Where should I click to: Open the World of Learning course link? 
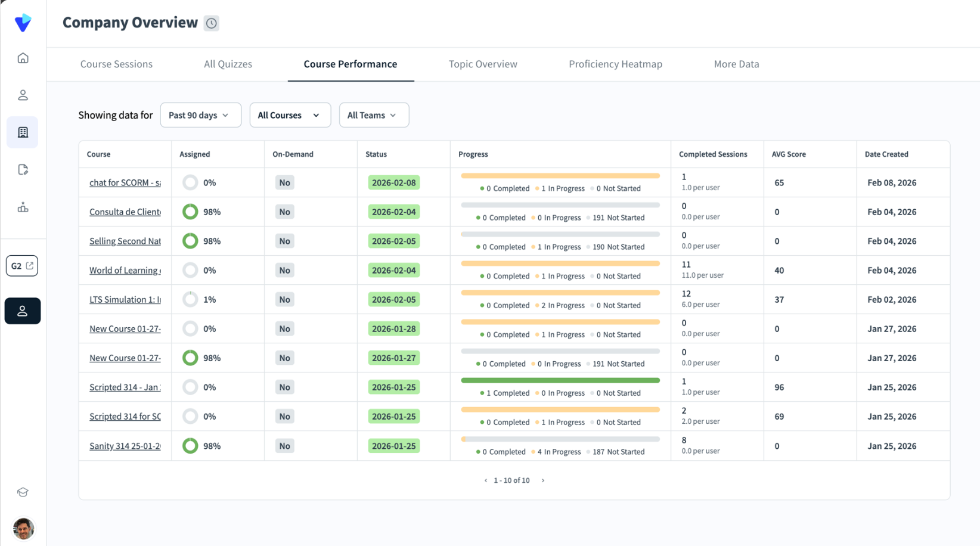[125, 270]
